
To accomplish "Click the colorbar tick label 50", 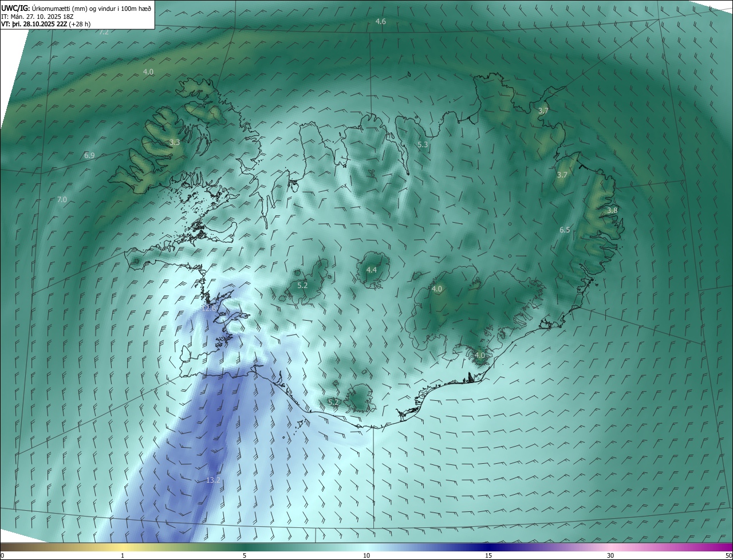I will (x=728, y=555).
